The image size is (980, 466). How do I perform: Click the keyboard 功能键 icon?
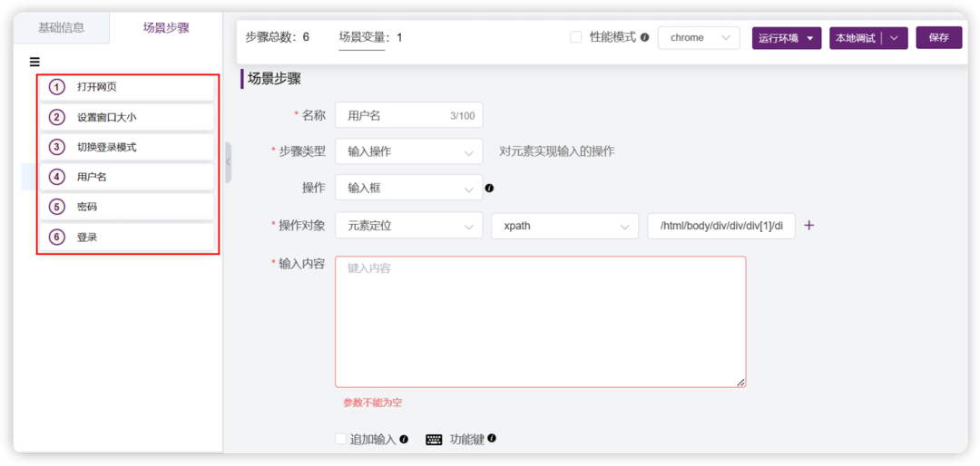[434, 440]
